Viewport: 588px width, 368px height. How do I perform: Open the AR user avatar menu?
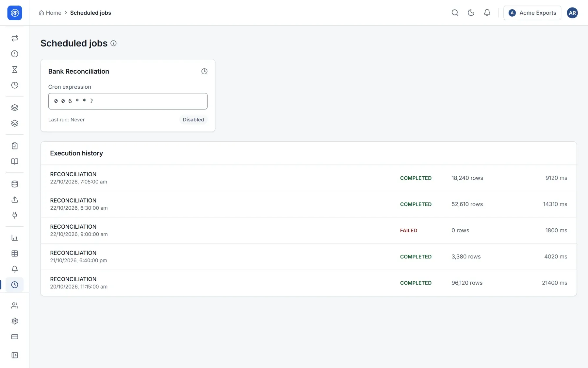click(x=572, y=13)
